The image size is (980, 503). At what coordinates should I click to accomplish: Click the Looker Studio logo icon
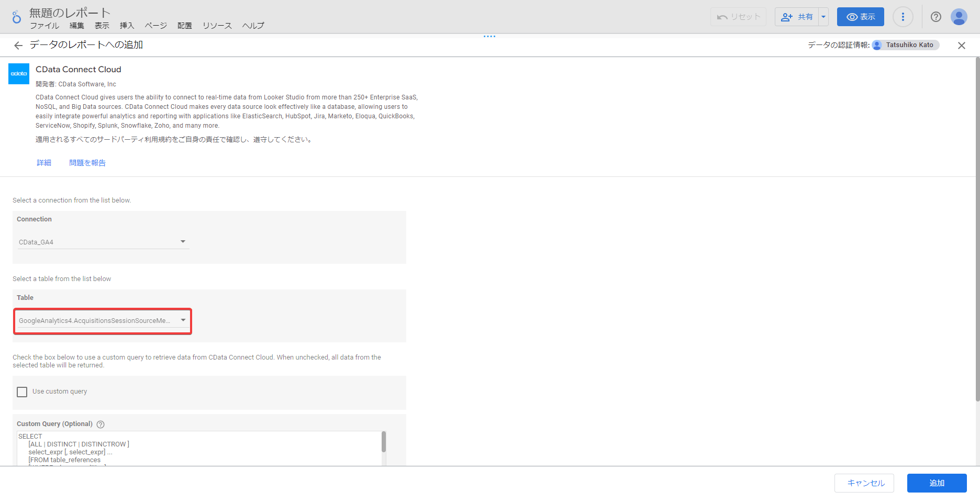[x=17, y=17]
